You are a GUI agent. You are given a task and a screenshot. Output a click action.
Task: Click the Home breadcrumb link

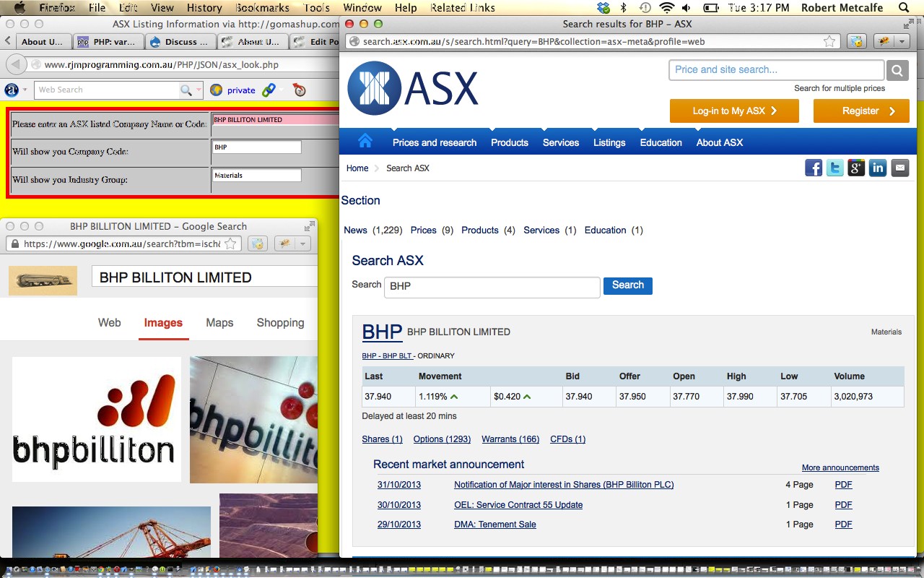[357, 168]
